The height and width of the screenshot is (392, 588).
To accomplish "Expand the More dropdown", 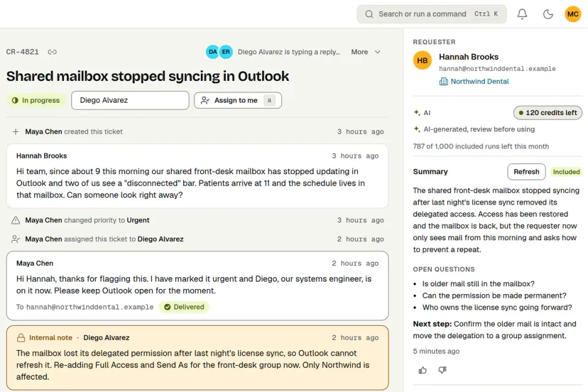I will [366, 52].
